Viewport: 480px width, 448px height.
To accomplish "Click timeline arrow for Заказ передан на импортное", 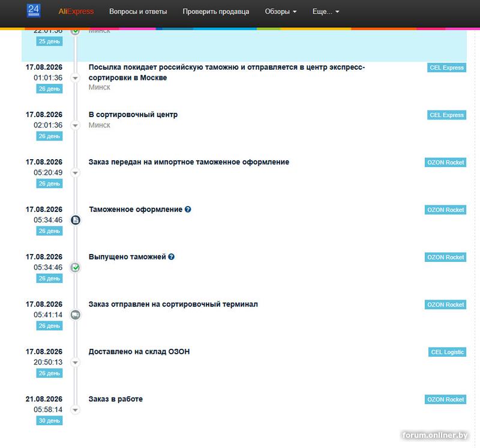I will [76, 173].
